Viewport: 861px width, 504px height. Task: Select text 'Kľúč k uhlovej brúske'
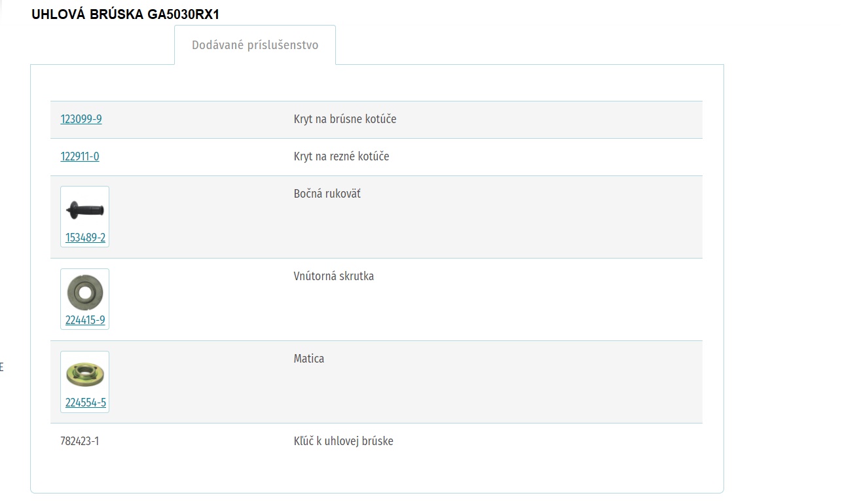coord(344,441)
